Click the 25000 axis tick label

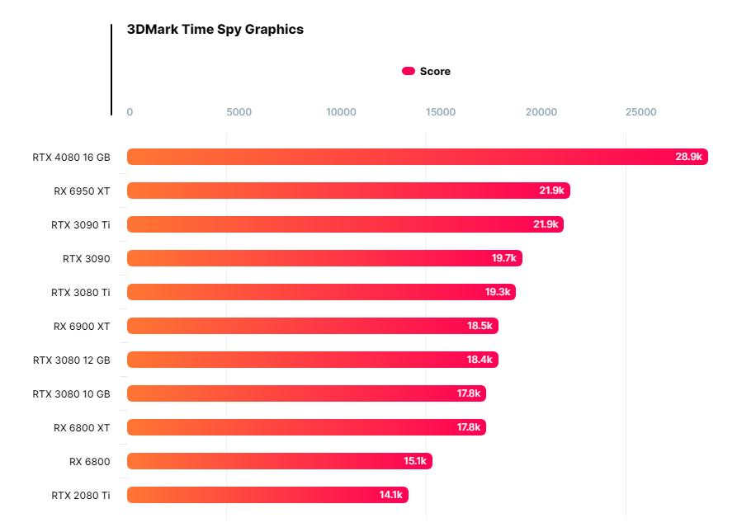pos(640,112)
